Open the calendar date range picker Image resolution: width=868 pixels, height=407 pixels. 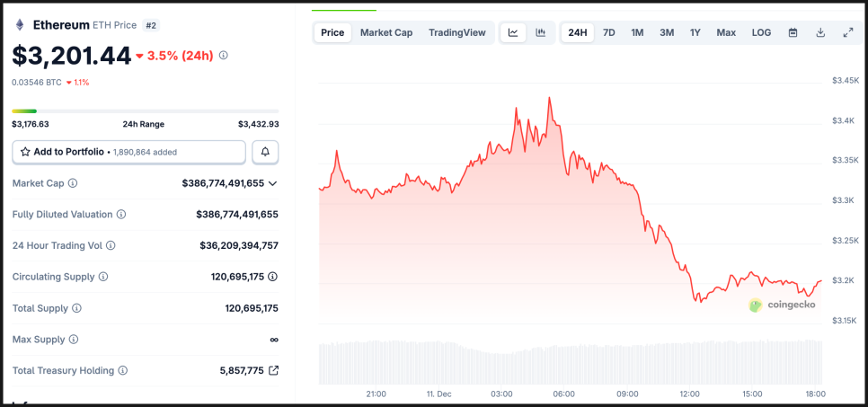pos(793,32)
